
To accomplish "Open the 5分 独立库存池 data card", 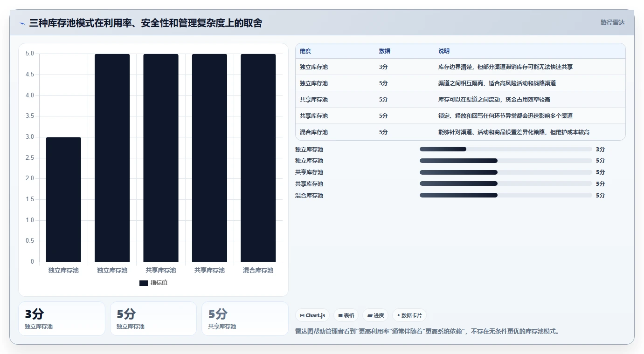I will pyautogui.click(x=153, y=319).
